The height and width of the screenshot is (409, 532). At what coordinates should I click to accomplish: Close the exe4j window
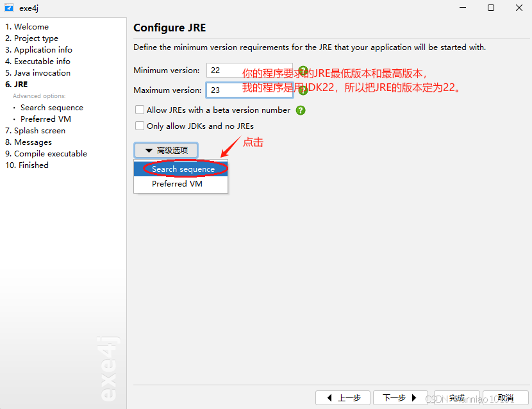[519, 8]
